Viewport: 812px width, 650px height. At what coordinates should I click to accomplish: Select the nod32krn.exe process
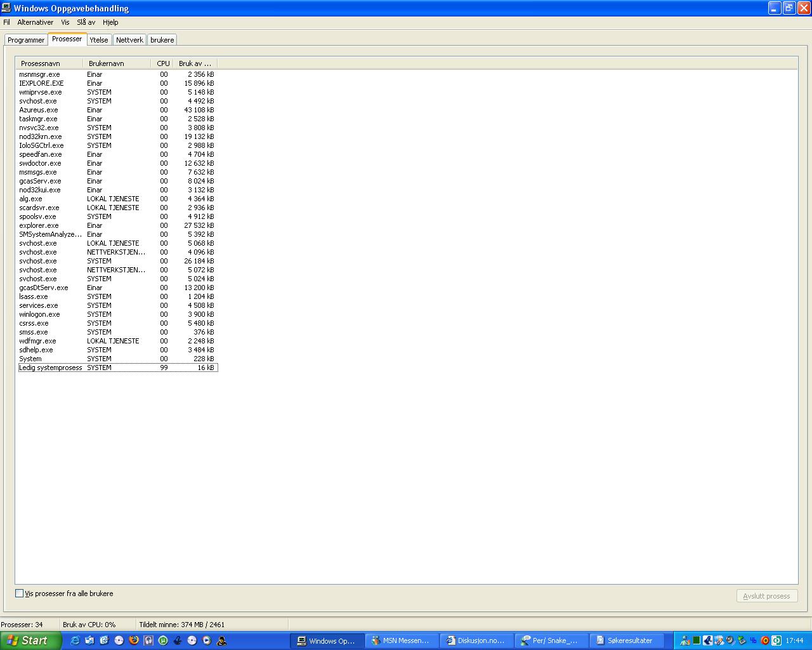tap(117, 136)
